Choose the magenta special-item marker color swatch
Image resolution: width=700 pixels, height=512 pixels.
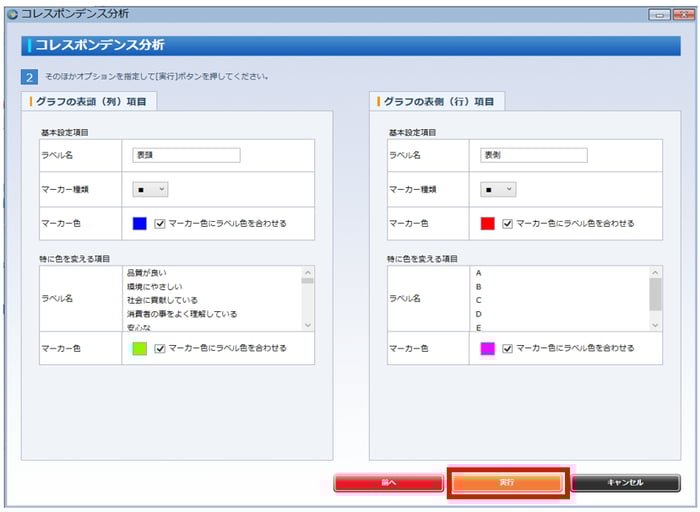coord(488,348)
